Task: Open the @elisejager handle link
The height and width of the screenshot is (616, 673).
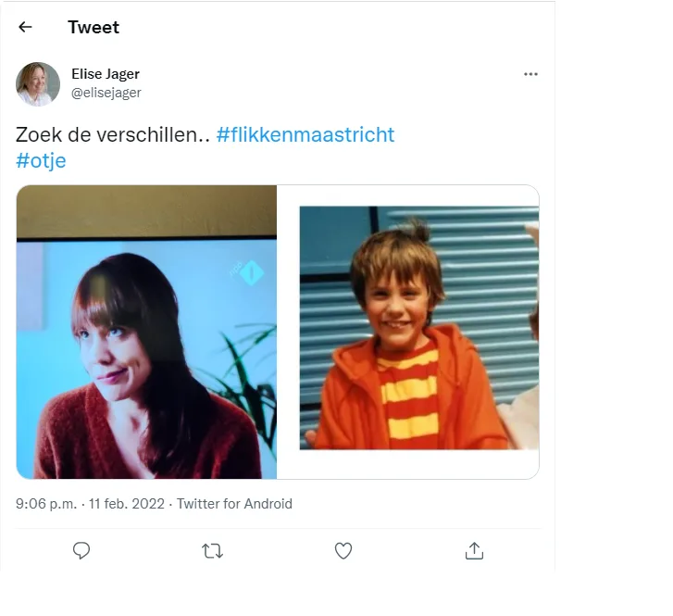Action: coord(106,93)
